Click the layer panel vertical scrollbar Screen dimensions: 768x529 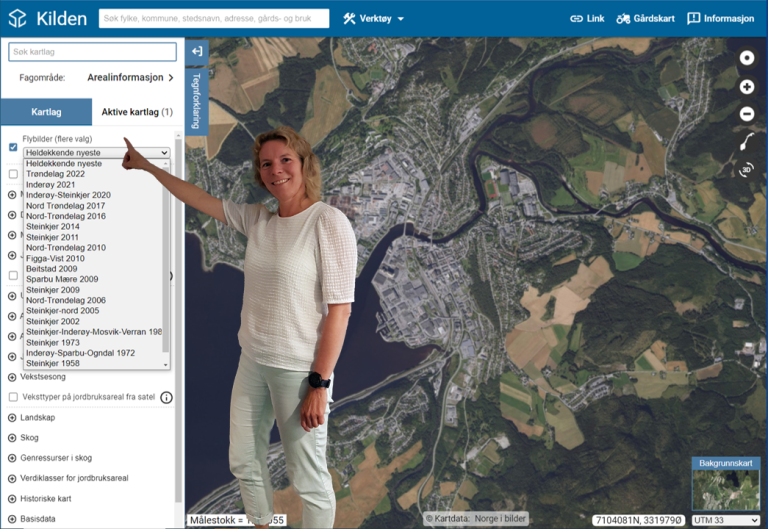click(x=178, y=321)
